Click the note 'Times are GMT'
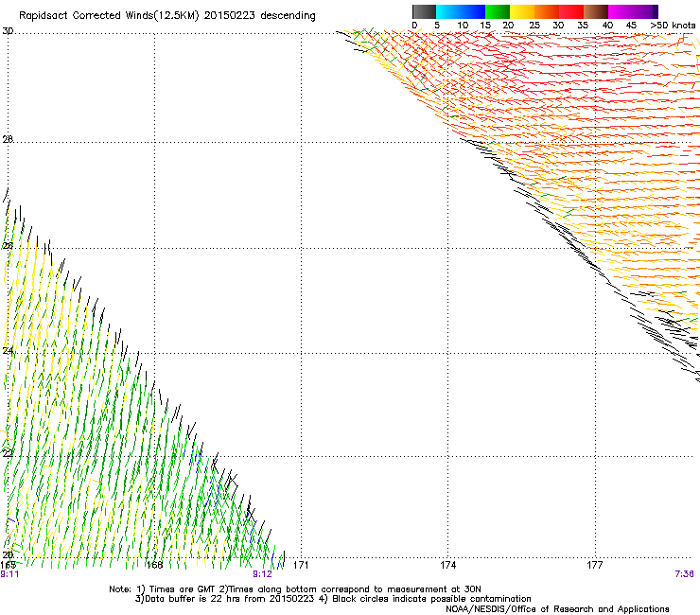Viewport: 700px width, 615px height. click(x=183, y=589)
